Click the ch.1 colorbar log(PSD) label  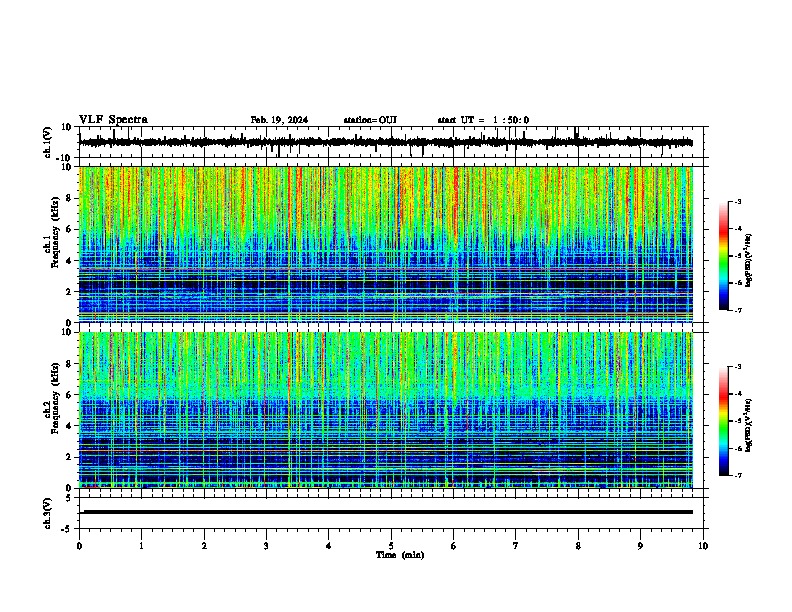(749, 261)
